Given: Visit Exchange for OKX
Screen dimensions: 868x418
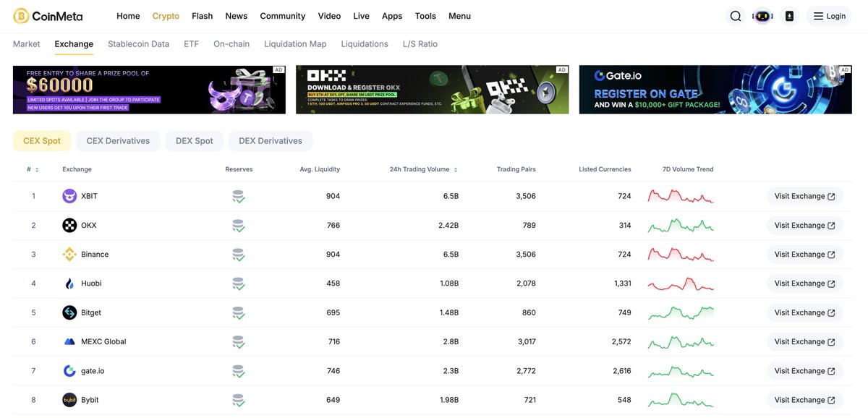Looking at the screenshot, I should click(805, 225).
